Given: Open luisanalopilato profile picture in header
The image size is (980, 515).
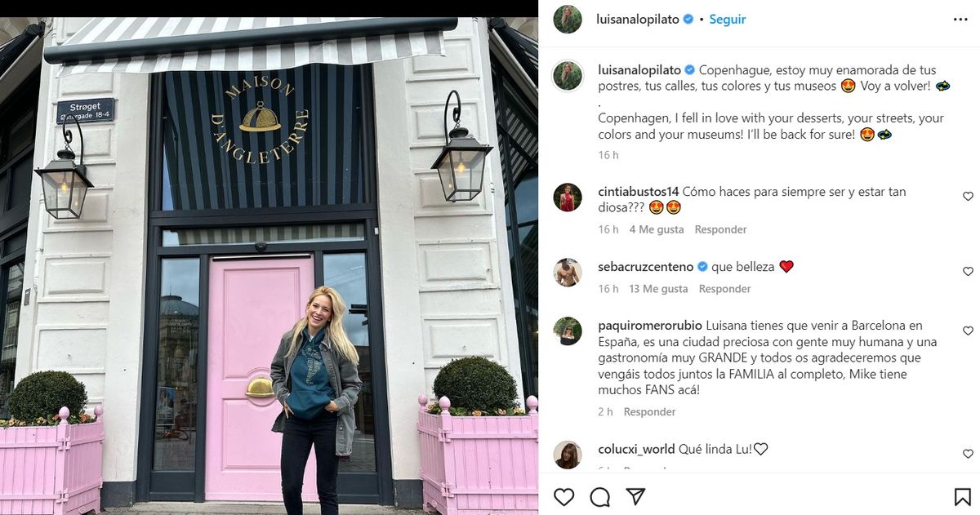Looking at the screenshot, I should pyautogui.click(x=568, y=19).
